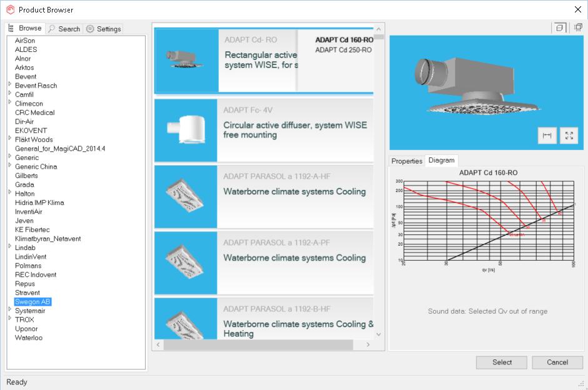This screenshot has width=588, height=390.
Task: Select Alnor manufacturer
Action: click(23, 59)
